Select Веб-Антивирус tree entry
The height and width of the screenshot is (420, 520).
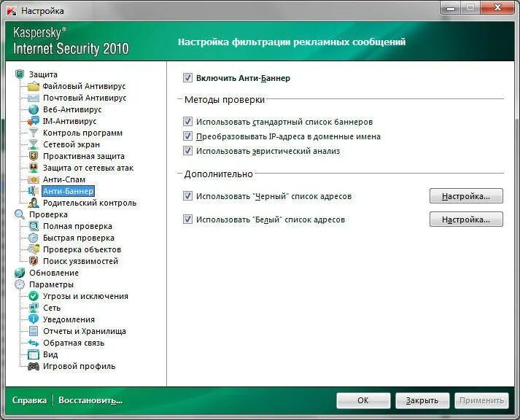(72, 109)
